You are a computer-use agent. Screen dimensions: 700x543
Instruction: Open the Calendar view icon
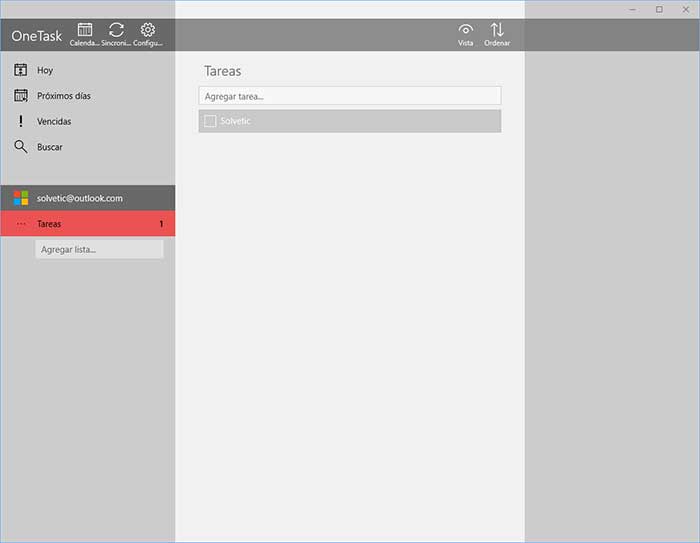click(x=85, y=30)
